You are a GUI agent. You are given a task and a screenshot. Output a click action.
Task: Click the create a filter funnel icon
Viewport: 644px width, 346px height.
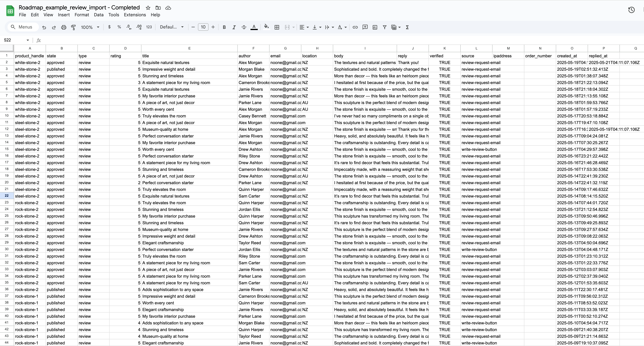(384, 27)
